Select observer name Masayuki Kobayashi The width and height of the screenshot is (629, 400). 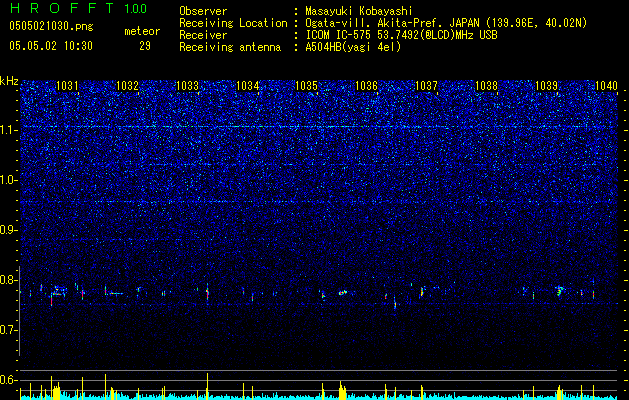[359, 11]
